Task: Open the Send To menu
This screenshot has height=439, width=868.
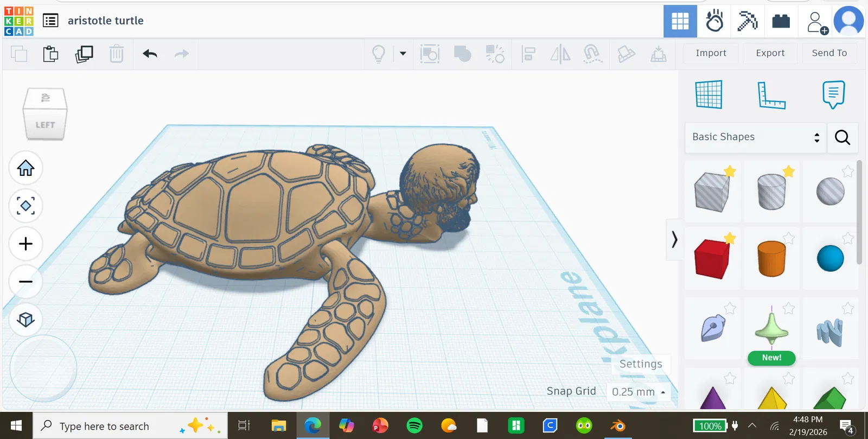Action: 829,53
